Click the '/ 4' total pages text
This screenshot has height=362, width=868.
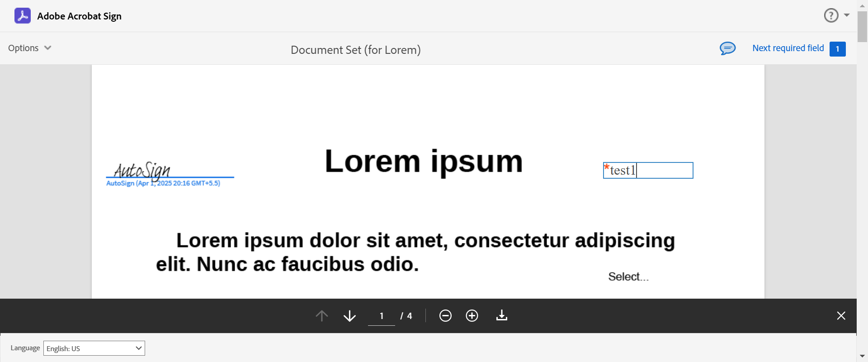406,316
